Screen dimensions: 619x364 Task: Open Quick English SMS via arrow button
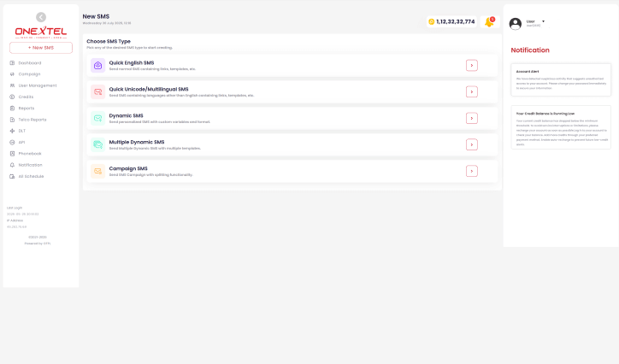[472, 65]
